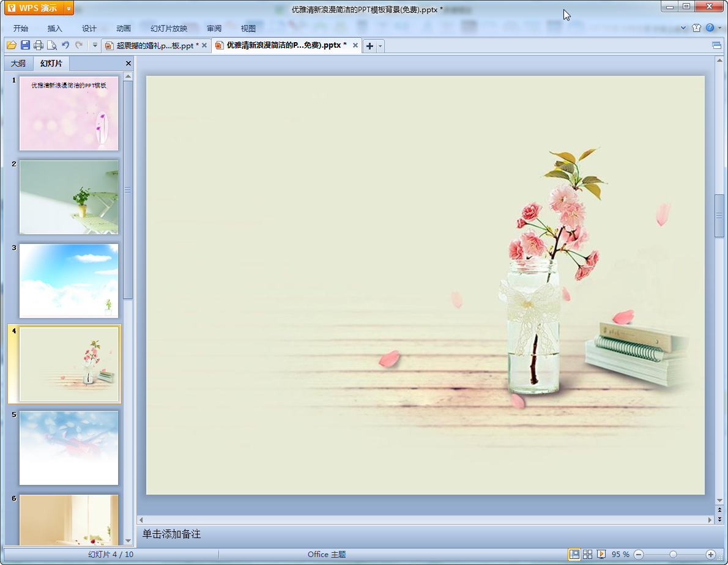Switch to the 大纲 outline tab
This screenshot has width=728, height=565.
pos(18,63)
